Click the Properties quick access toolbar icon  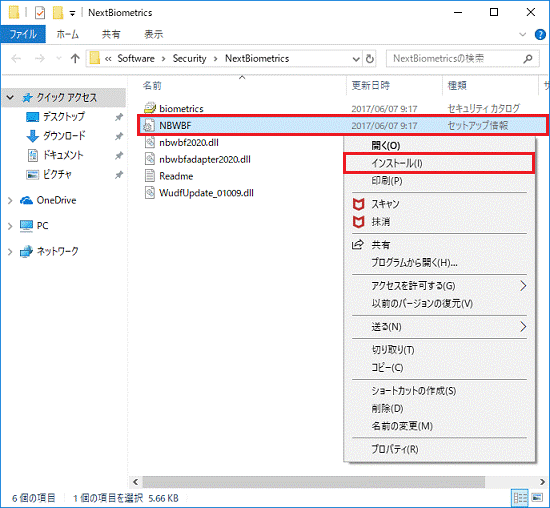tap(40, 13)
